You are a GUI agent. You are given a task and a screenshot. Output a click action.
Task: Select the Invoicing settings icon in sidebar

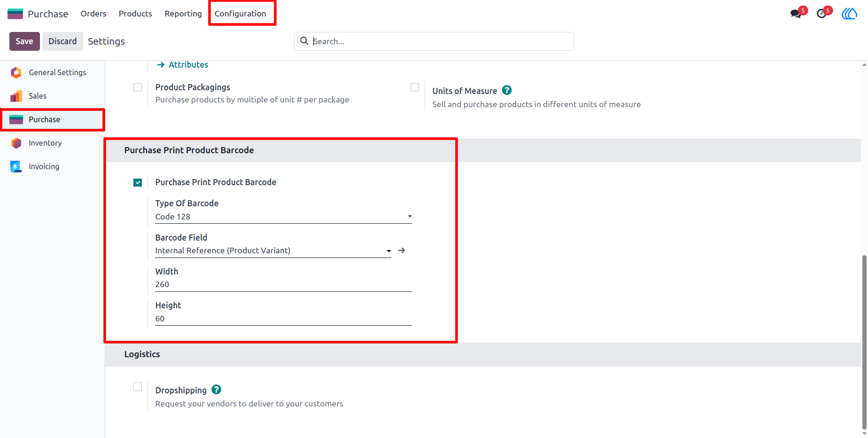[16, 166]
